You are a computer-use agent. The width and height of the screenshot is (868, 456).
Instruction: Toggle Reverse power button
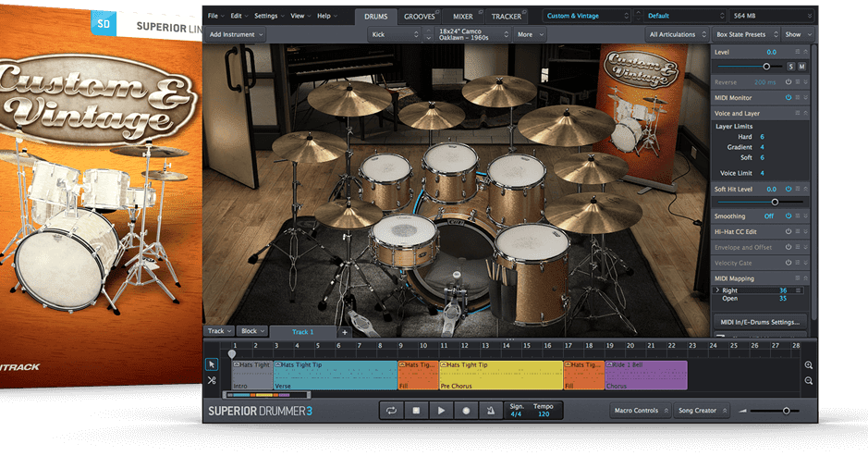(x=789, y=82)
